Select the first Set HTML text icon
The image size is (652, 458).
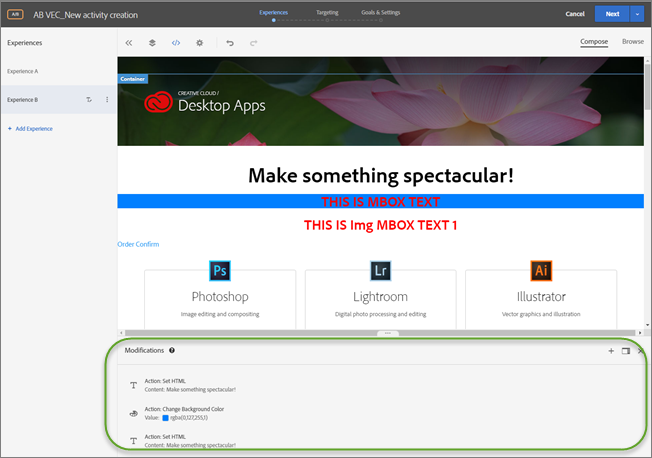pyautogui.click(x=133, y=386)
